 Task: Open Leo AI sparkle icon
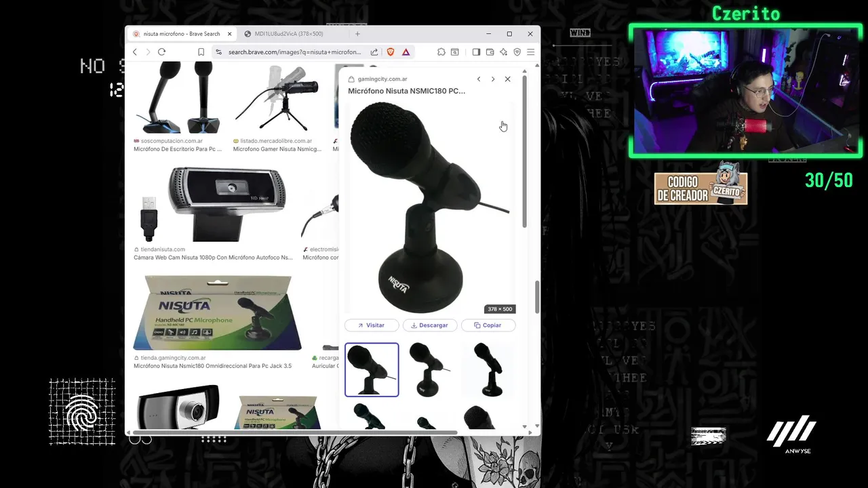point(503,52)
